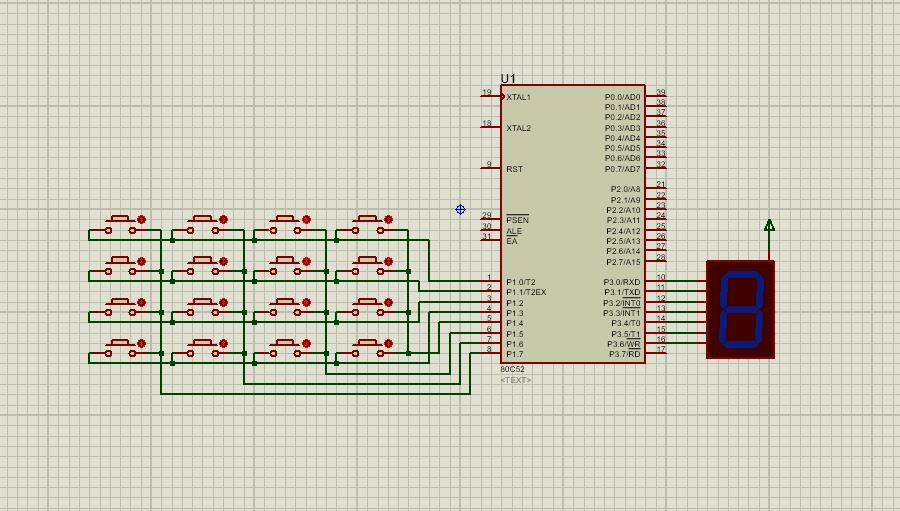Click the P1.7 pin label
This screenshot has height=511, width=900.
(x=515, y=354)
